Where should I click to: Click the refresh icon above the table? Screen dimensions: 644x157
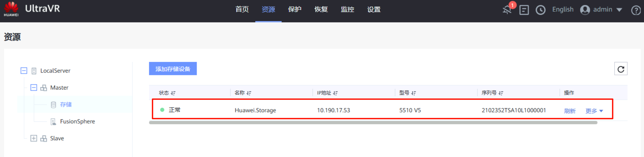[621, 69]
